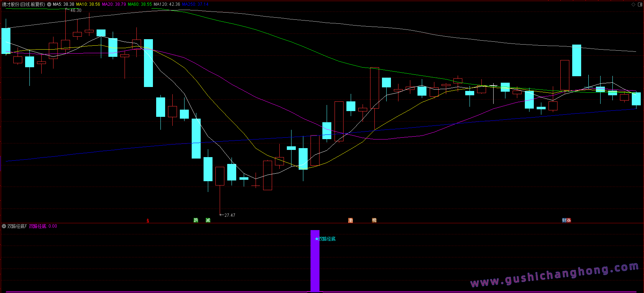Click the red $ marker below the chart
This screenshot has width=644, height=293.
148,221
